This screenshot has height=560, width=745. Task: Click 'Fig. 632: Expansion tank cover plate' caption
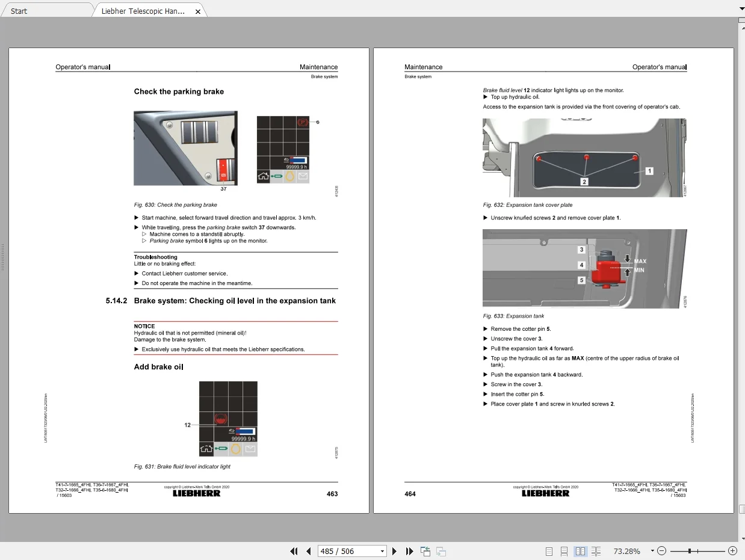tap(528, 205)
